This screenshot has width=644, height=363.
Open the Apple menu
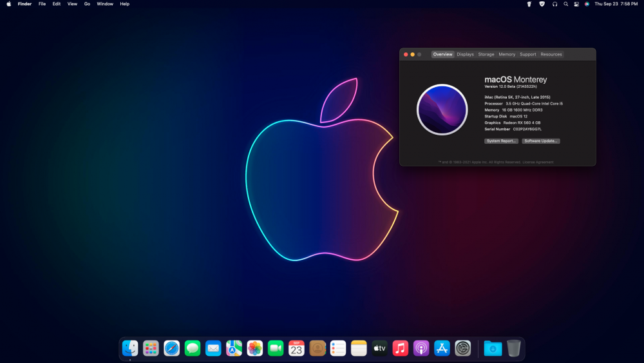[8, 4]
